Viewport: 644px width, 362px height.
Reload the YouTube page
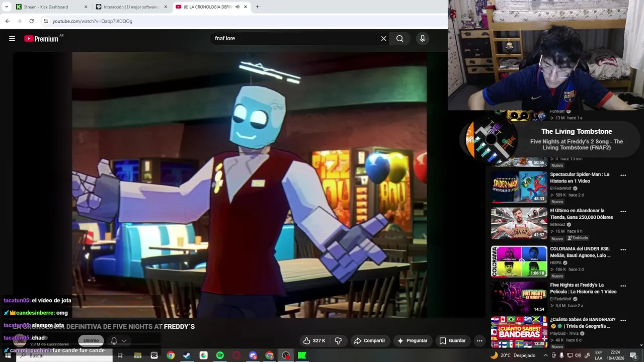click(31, 21)
